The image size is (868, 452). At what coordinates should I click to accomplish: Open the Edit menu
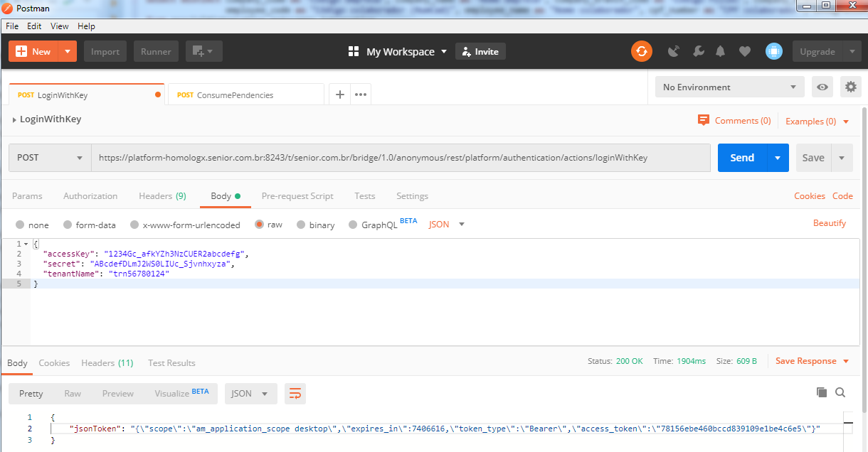click(34, 26)
